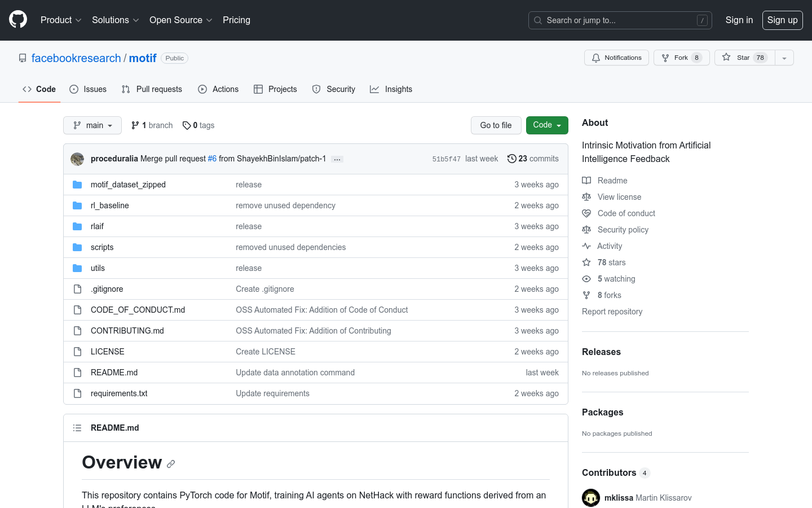The width and height of the screenshot is (812, 508).
Task: Star the motif repository
Action: [x=744, y=58]
